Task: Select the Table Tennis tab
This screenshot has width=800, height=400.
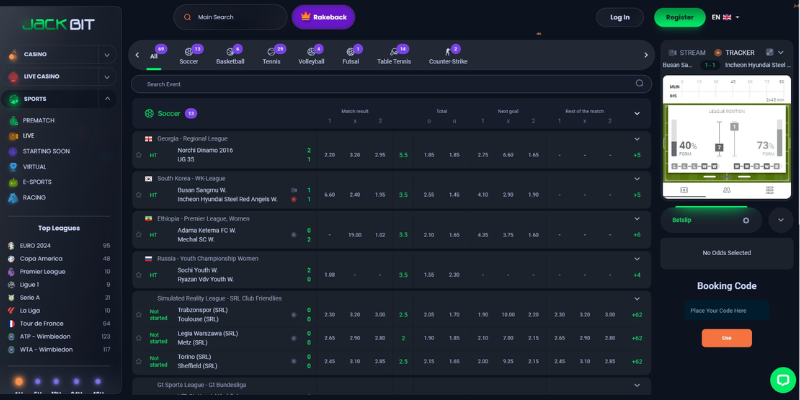Action: pyautogui.click(x=394, y=56)
